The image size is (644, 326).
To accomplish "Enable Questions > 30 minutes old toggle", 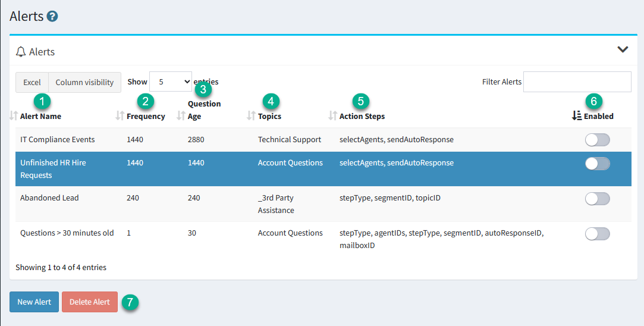I will pyautogui.click(x=598, y=234).
